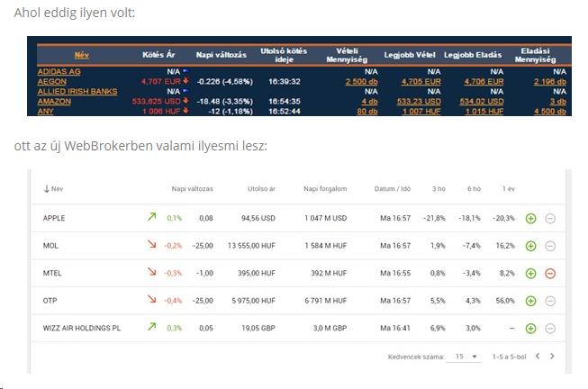Open the ALLIED IRISH BANKS link
This screenshot has height=389, width=588.
(77, 91)
